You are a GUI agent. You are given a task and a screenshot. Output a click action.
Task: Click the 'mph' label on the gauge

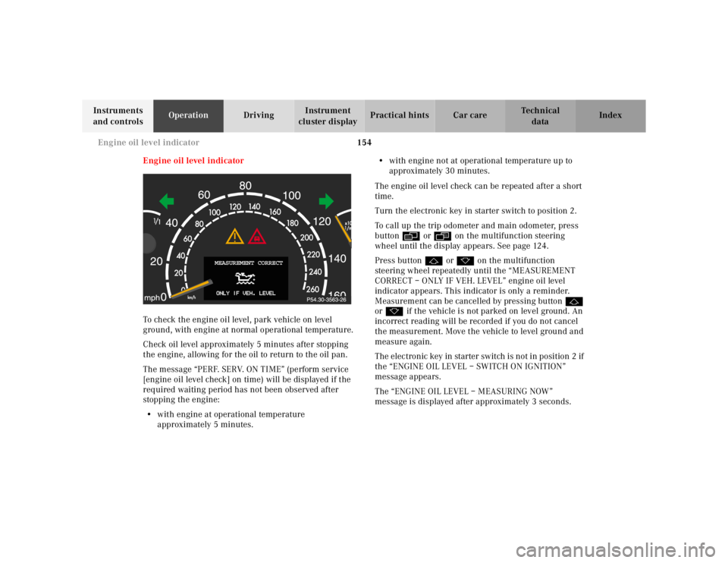pyautogui.click(x=152, y=297)
